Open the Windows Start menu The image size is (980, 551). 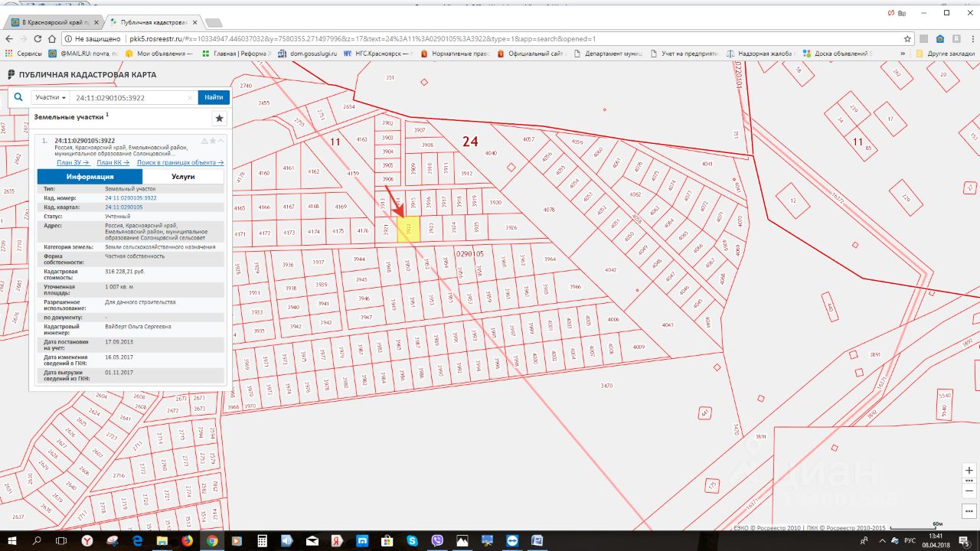pos(13,540)
